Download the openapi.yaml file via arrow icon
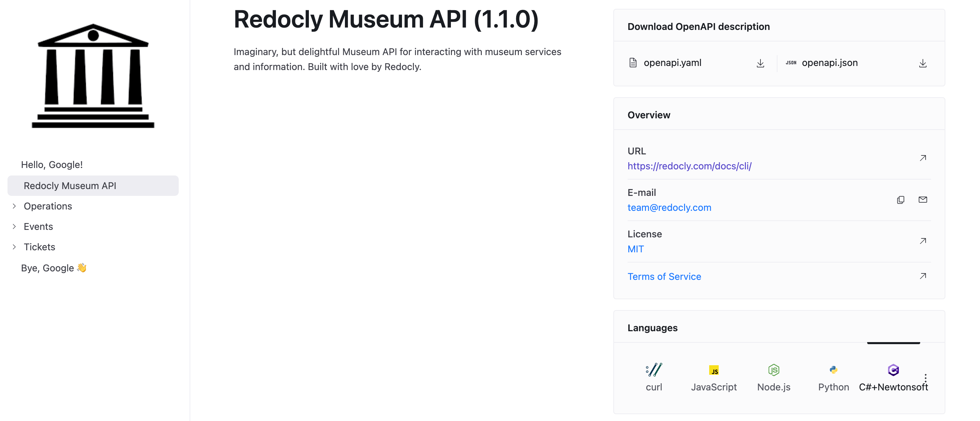 [760, 63]
